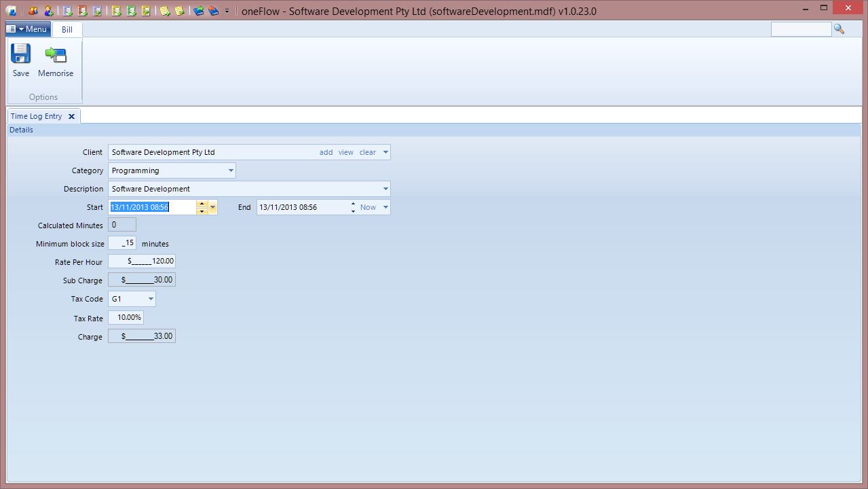
Task: Click the blue folder with green arrow icon
Action: 198,11
